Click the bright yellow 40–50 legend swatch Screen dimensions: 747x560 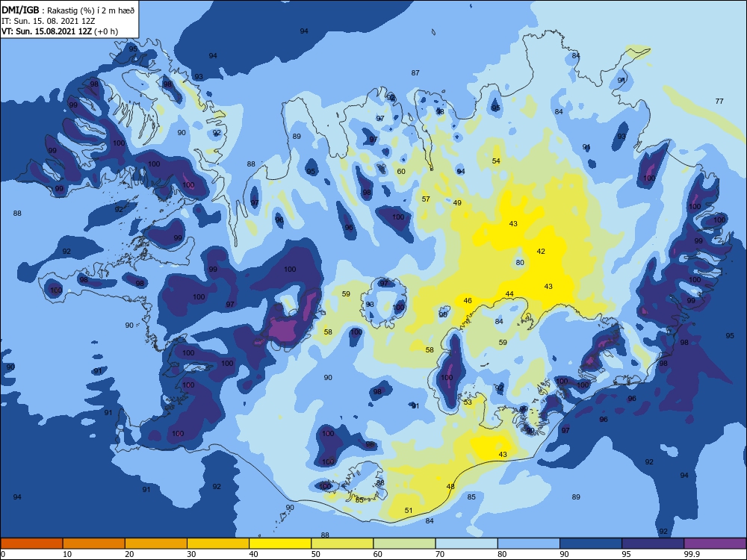click(x=280, y=544)
